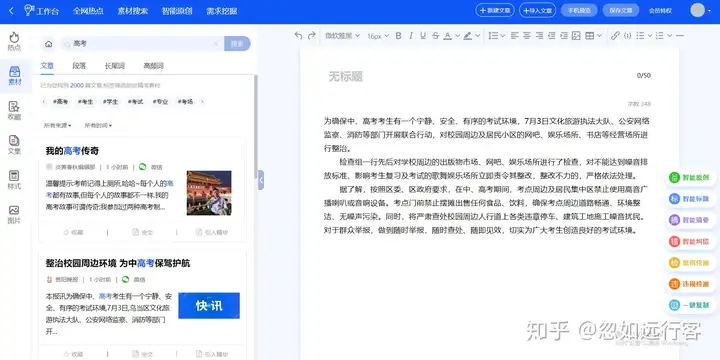Select the #考生 tag
The width and height of the screenshot is (720, 360).
tap(85, 101)
